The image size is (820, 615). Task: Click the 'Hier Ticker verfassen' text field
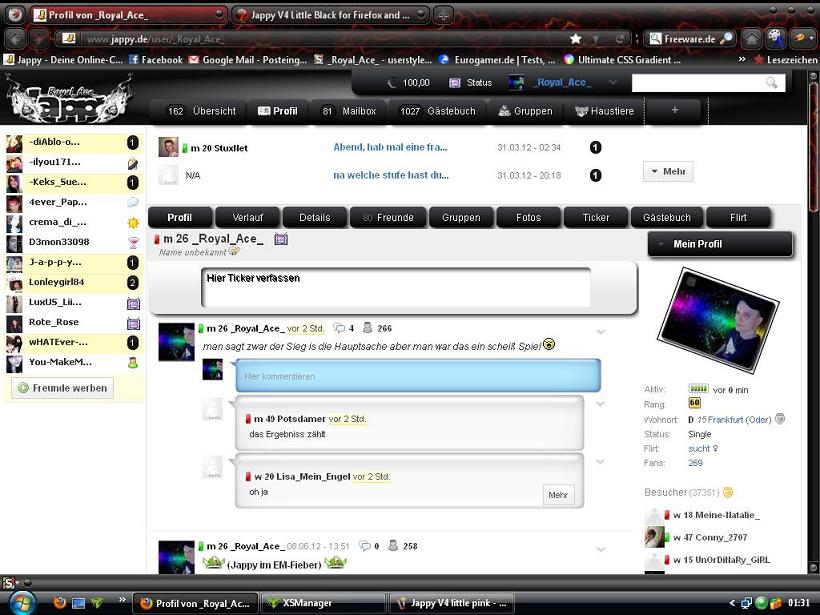coord(396,287)
